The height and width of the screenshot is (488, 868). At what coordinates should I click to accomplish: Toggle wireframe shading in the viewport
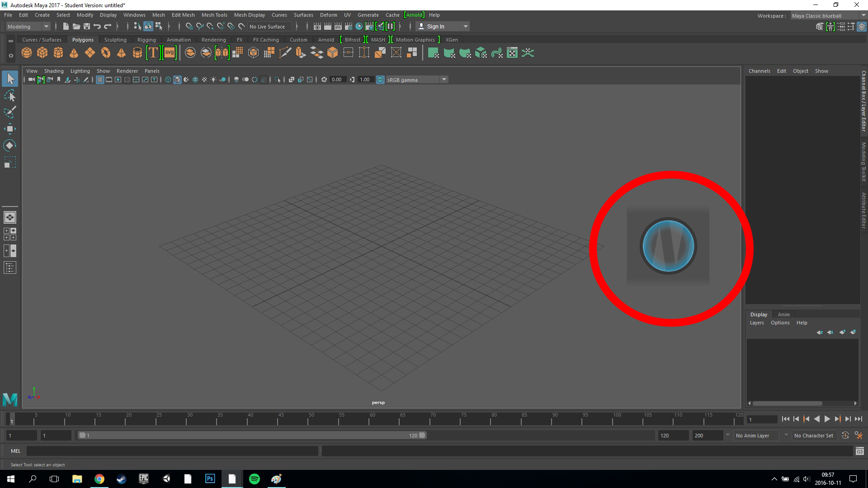[168, 80]
